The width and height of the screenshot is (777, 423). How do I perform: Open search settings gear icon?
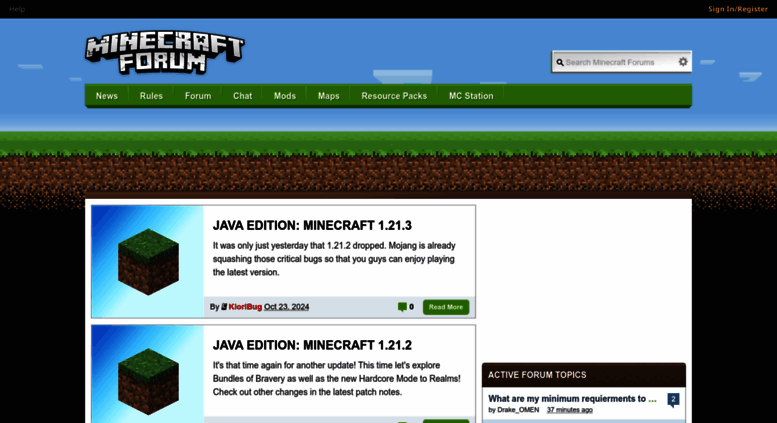point(683,62)
